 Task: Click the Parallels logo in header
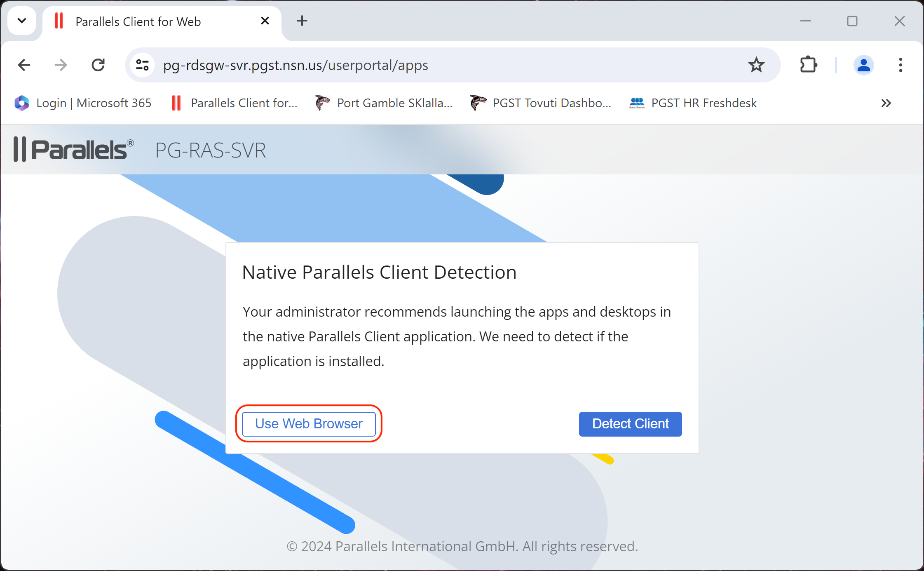tap(74, 150)
